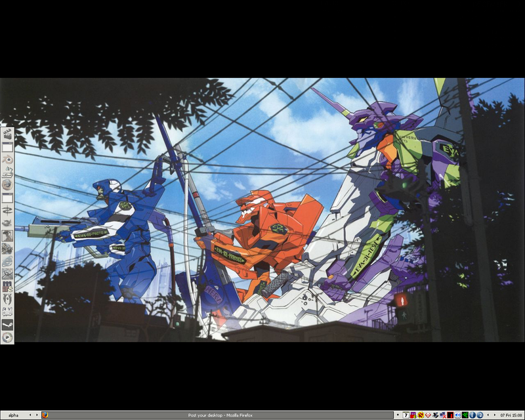Click the alpha workspace label

[x=13, y=415]
